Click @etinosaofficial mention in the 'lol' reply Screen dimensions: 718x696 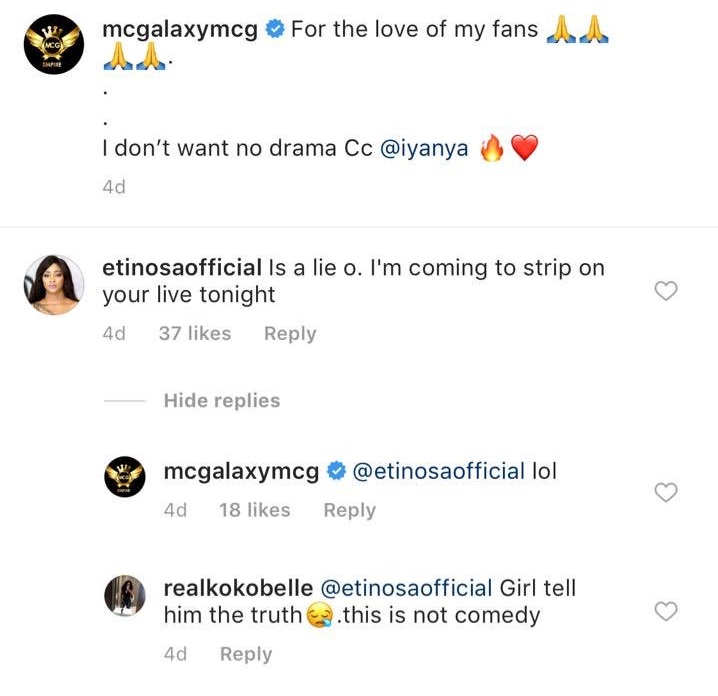[439, 470]
